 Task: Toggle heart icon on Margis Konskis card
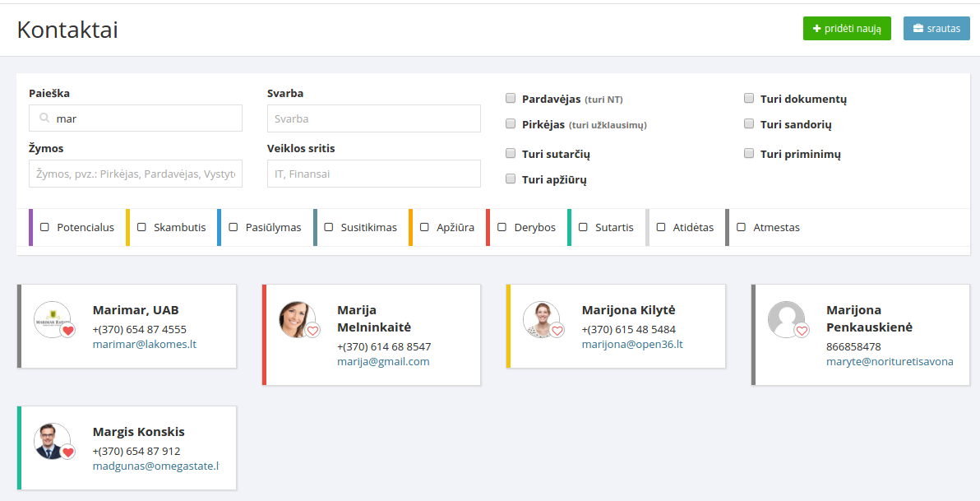[x=68, y=452]
